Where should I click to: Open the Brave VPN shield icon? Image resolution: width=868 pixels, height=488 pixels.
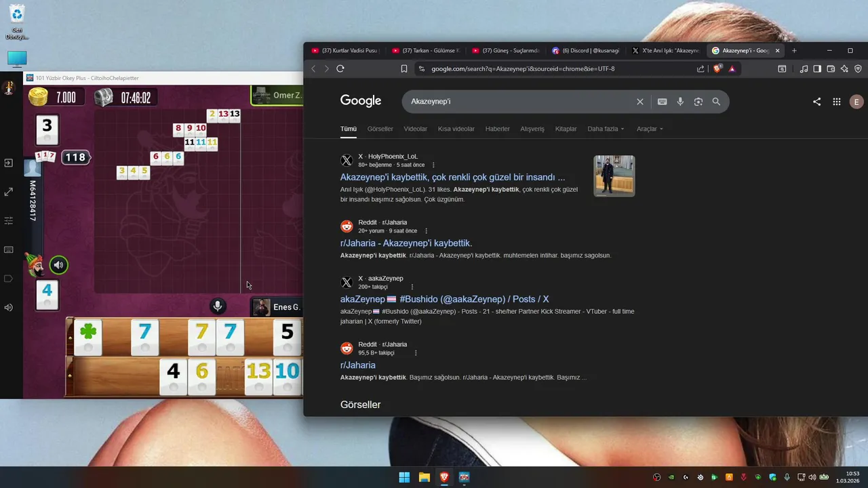858,68
